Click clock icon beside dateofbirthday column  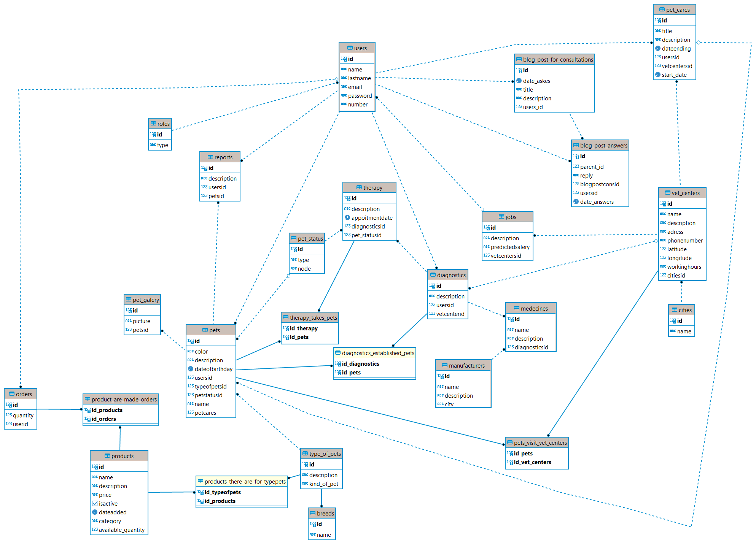click(191, 369)
